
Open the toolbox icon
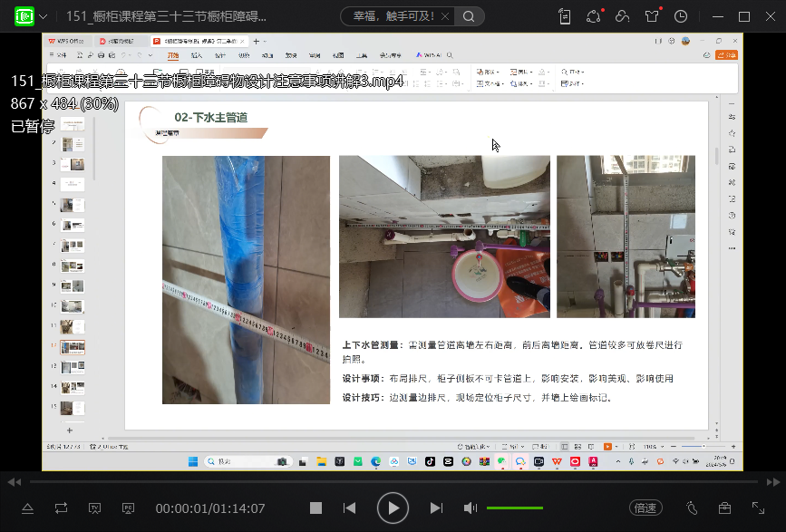coord(724,508)
